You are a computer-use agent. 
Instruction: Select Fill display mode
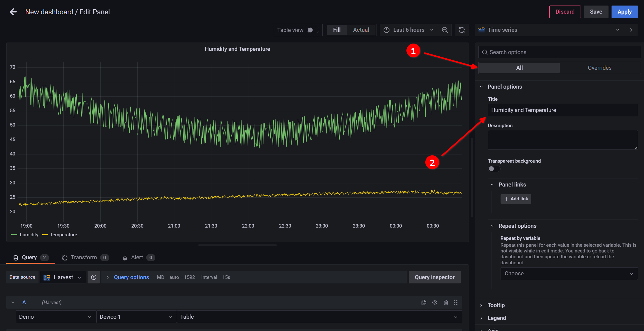337,30
